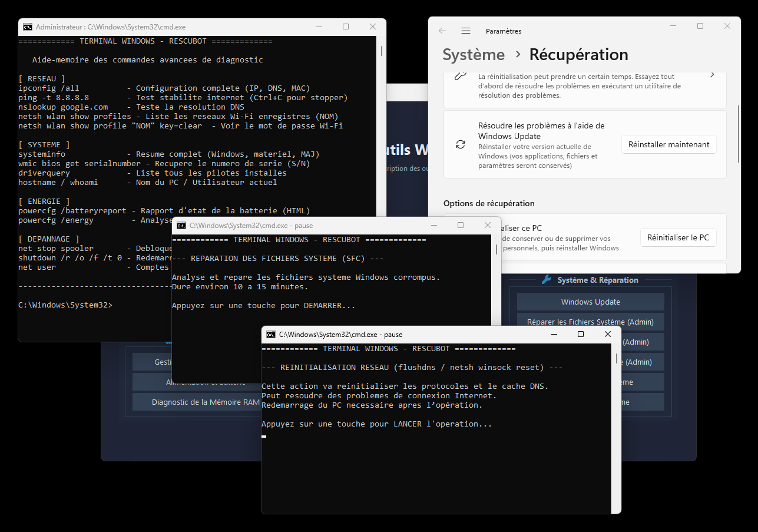The width and height of the screenshot is (758, 532).
Task: Maximize the SFC repair cmd window
Action: click(x=461, y=226)
